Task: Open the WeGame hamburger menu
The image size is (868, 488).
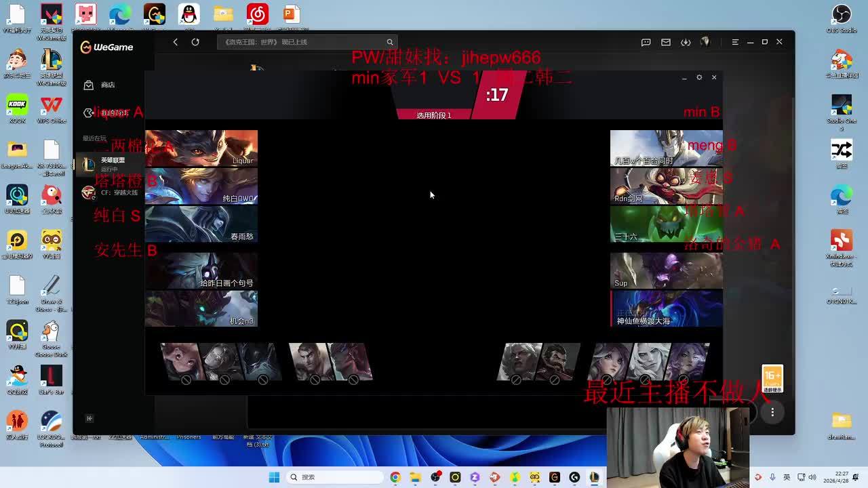Action: click(735, 42)
